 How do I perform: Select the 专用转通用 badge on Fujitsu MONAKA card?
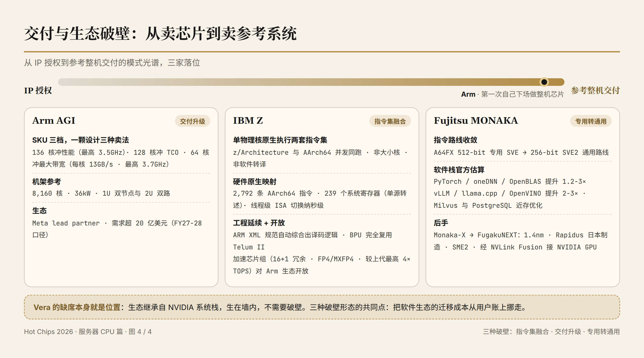[x=591, y=121]
